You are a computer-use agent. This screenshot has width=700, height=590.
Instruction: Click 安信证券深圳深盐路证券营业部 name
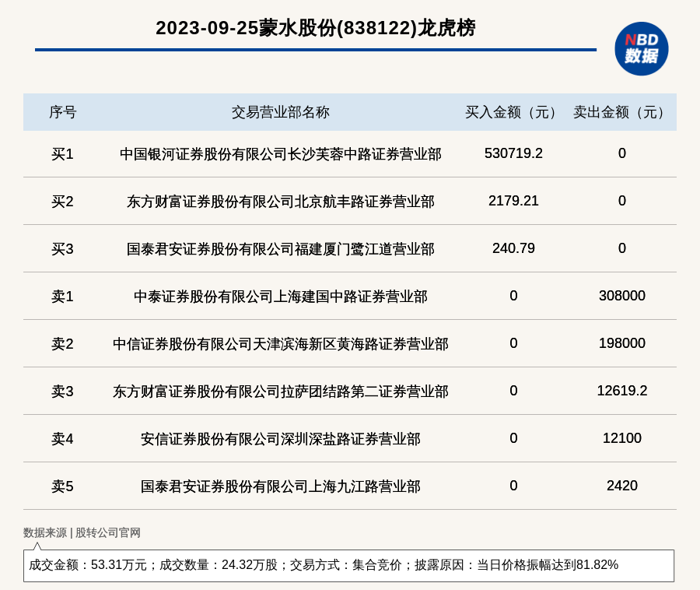pyautogui.click(x=280, y=438)
